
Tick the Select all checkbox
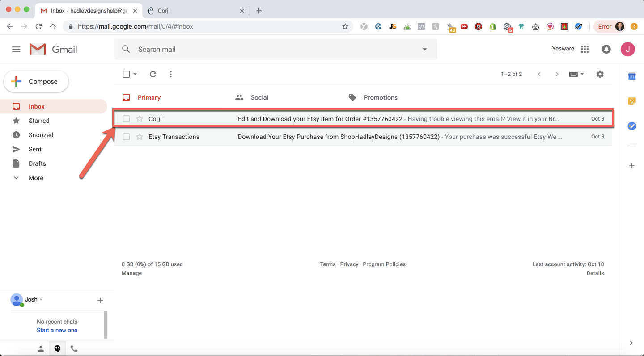[x=126, y=74]
